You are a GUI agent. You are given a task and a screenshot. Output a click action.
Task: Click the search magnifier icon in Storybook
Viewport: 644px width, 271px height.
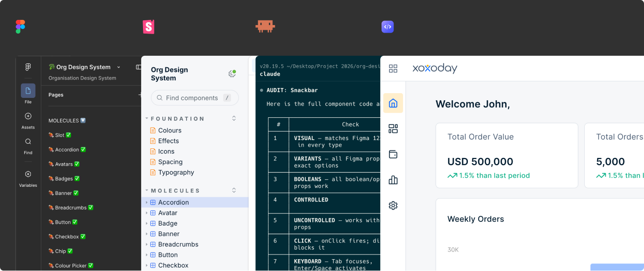click(x=159, y=98)
